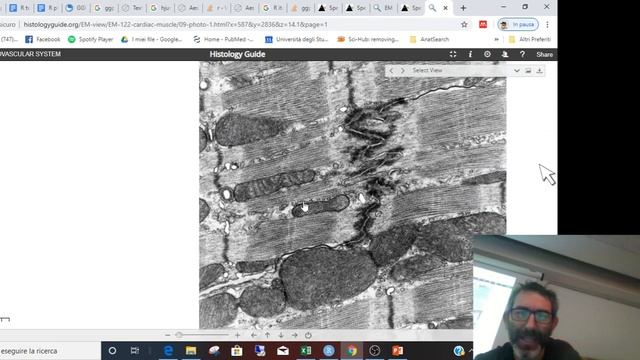Show more bookmarks with the » chevron

tap(496, 39)
